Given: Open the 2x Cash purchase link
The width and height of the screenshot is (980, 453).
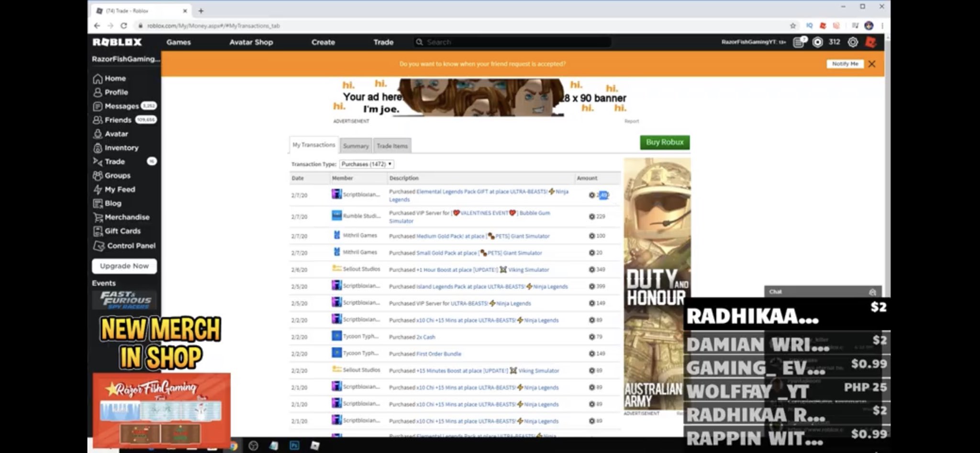Looking at the screenshot, I should click(x=426, y=337).
